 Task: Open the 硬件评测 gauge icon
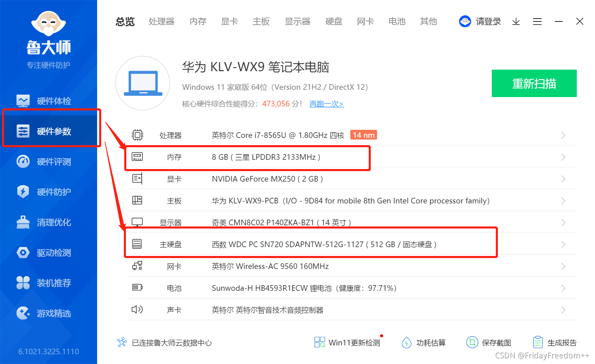pos(23,161)
